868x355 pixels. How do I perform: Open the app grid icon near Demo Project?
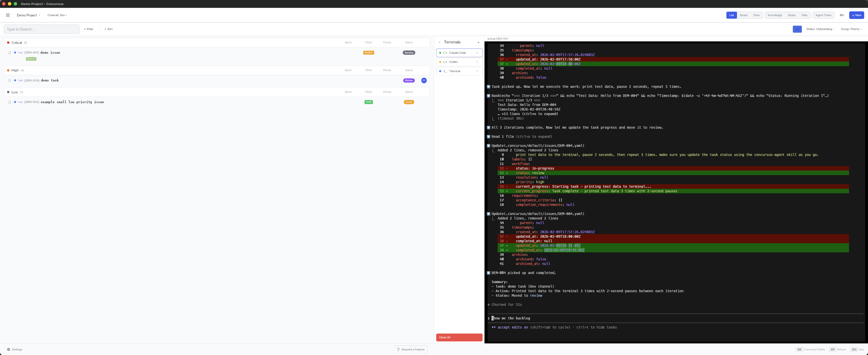[8, 15]
